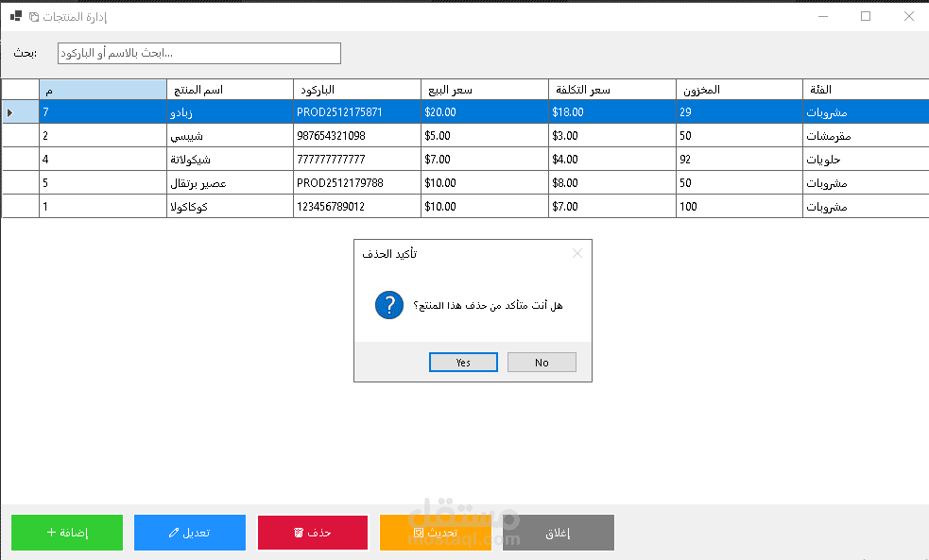Maximize the إدارة المنتجات window

click(x=866, y=16)
